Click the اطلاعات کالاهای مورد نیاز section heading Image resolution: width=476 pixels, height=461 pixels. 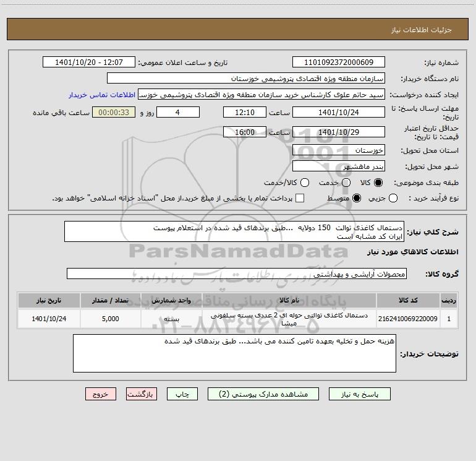tap(413, 252)
